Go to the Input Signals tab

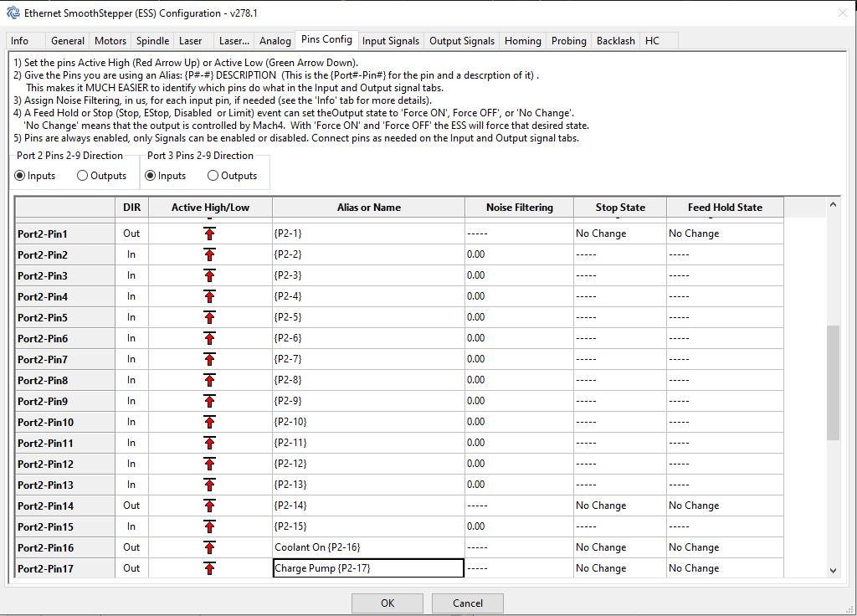(390, 41)
